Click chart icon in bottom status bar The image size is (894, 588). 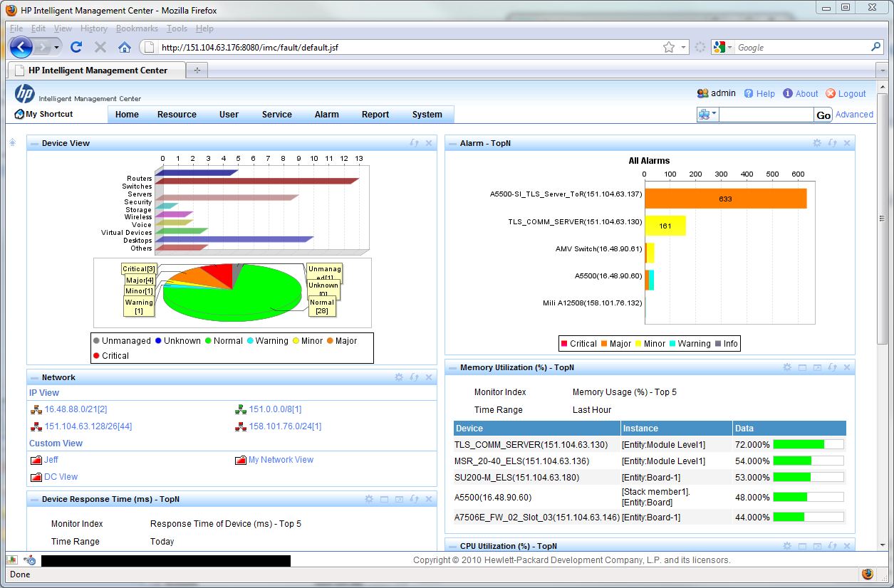[12, 560]
